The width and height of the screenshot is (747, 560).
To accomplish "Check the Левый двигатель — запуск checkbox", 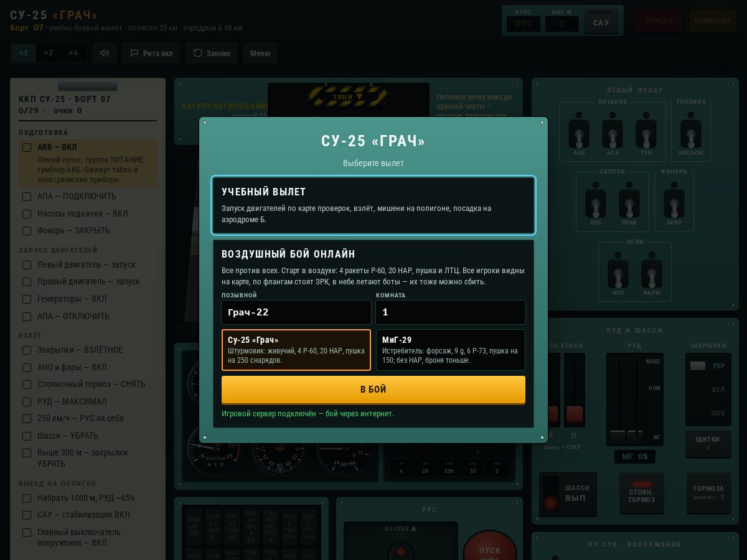I will click(27, 265).
